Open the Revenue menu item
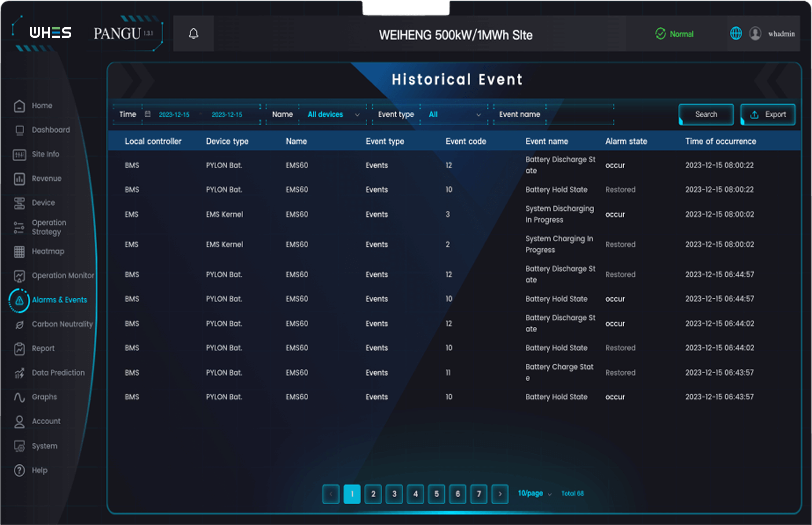Screen dimensions: 812x525 (x=47, y=179)
